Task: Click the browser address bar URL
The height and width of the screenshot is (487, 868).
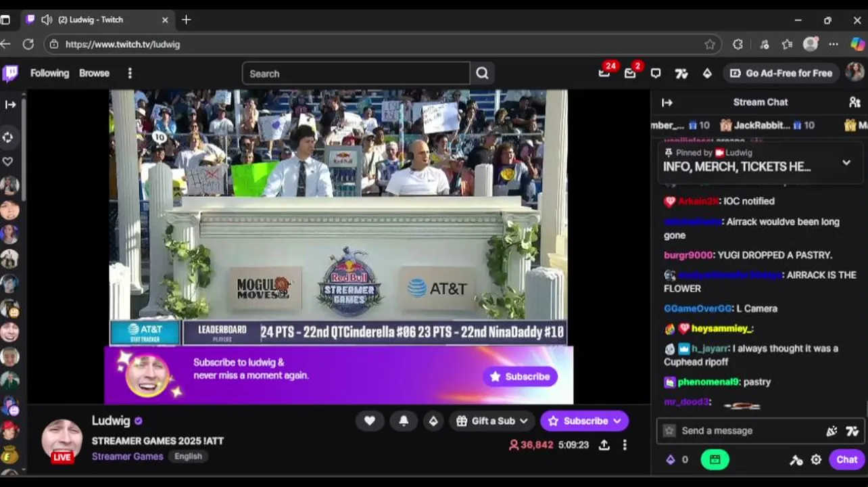Action: click(122, 44)
